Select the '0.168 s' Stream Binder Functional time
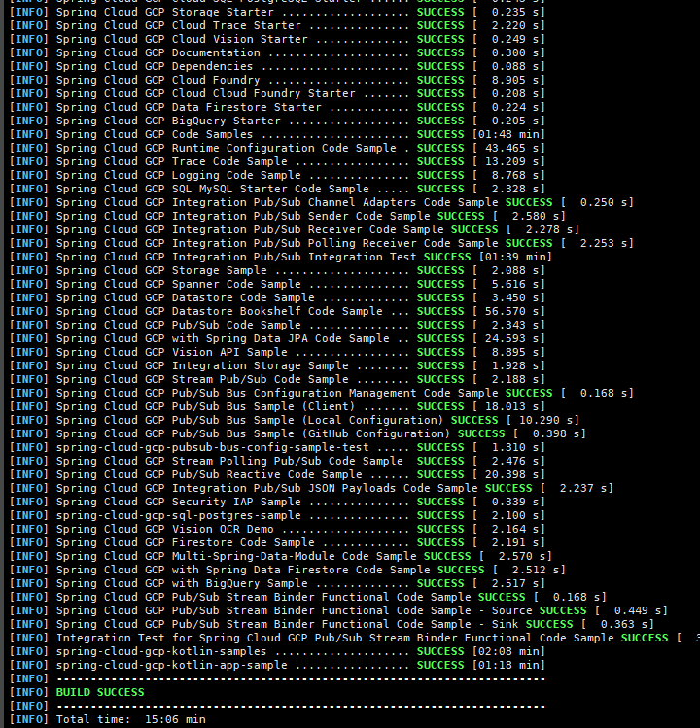Image resolution: width=700 pixels, height=728 pixels. (576, 598)
